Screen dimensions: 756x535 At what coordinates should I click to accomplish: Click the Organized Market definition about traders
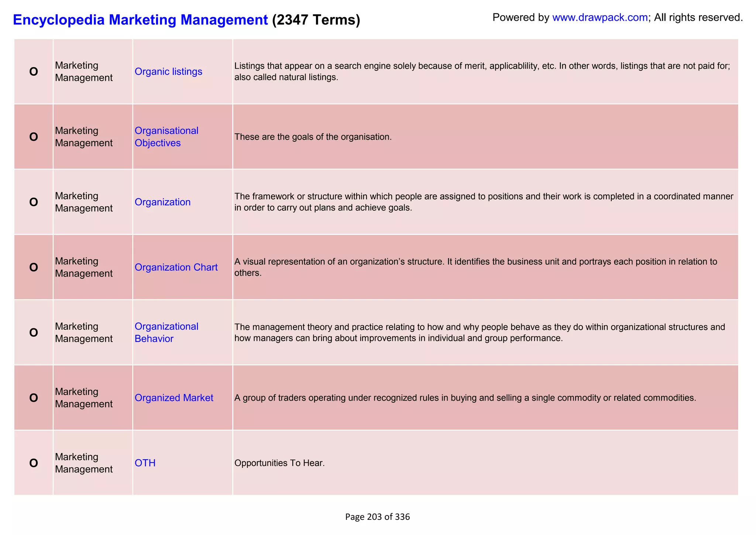465,398
